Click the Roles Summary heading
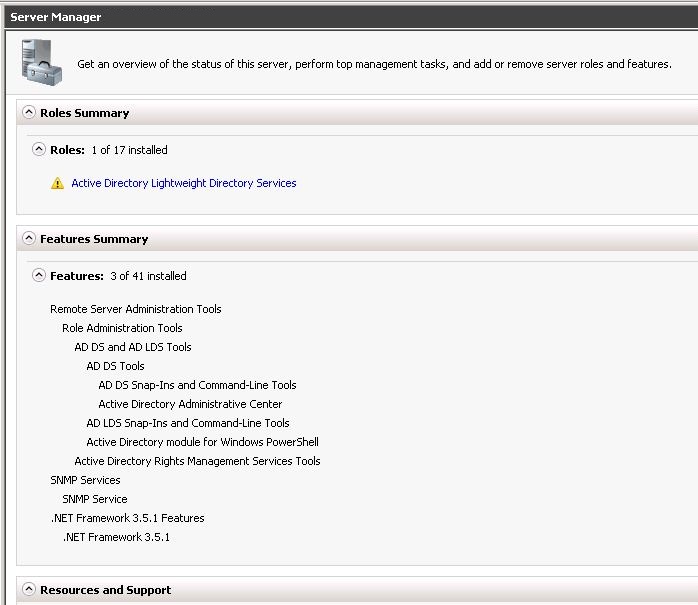 coord(85,113)
